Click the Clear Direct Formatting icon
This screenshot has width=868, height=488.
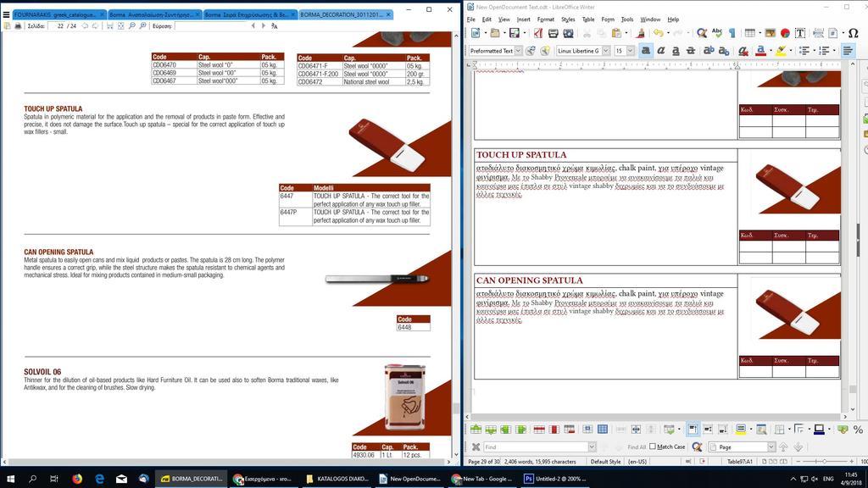pyautogui.click(x=743, y=51)
